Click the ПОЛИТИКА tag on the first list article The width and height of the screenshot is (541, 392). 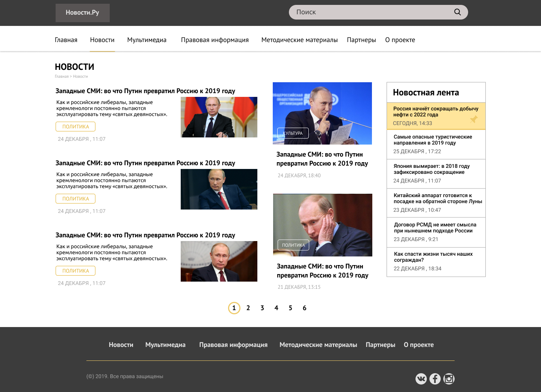76,127
